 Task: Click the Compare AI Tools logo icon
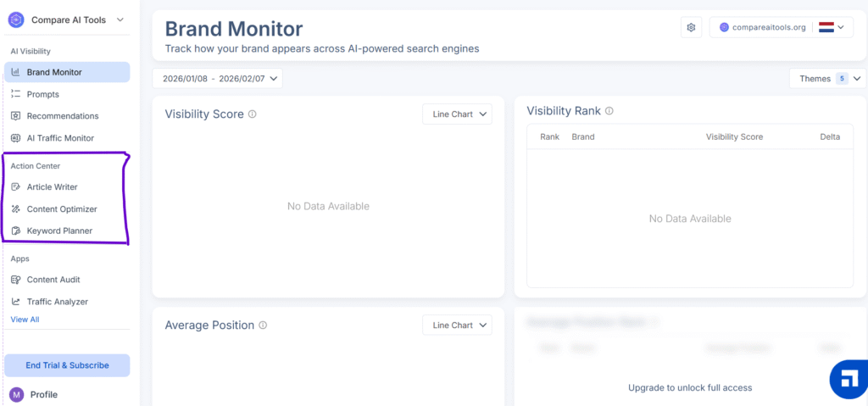[x=17, y=20]
